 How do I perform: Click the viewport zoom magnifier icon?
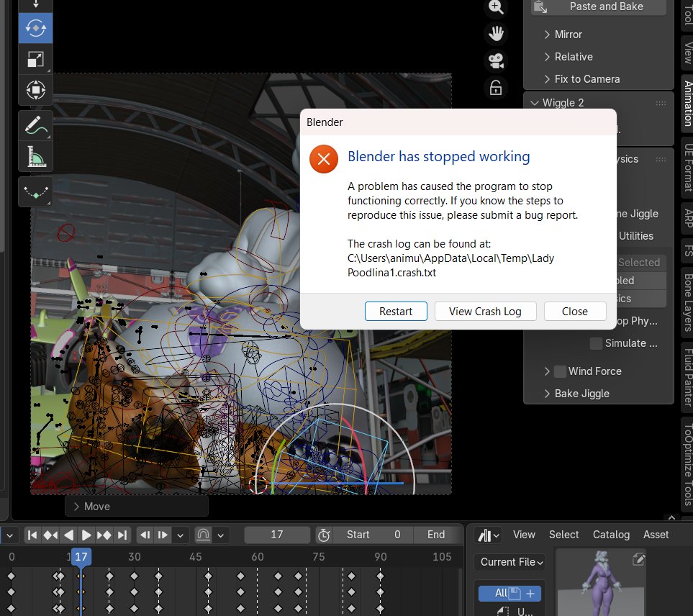496,7
